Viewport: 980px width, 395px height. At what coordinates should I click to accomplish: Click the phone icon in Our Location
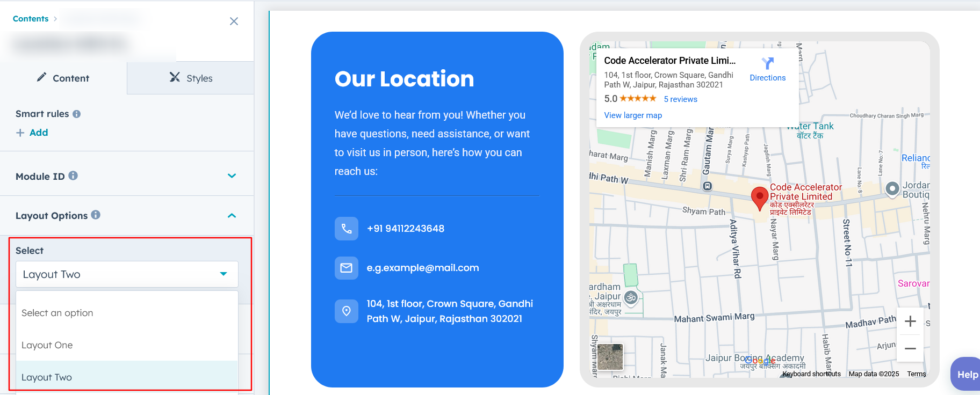tap(347, 229)
